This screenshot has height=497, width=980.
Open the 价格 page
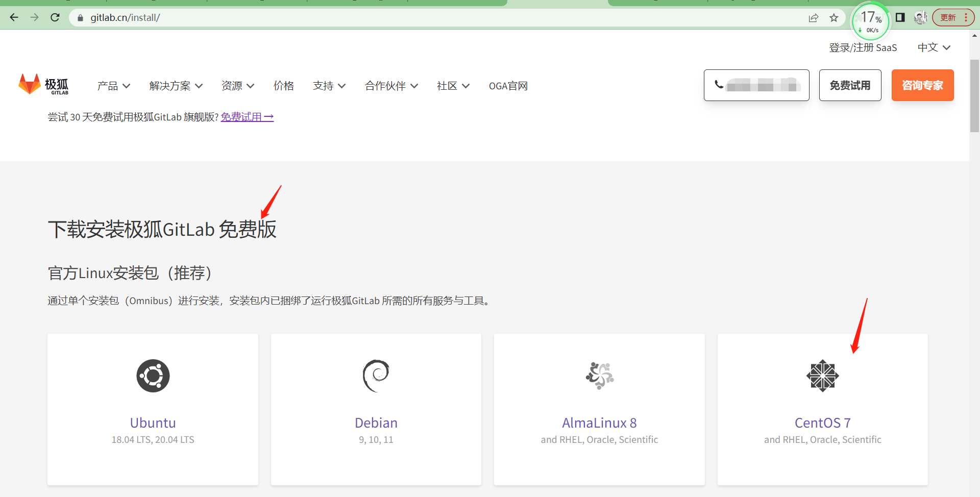point(284,86)
